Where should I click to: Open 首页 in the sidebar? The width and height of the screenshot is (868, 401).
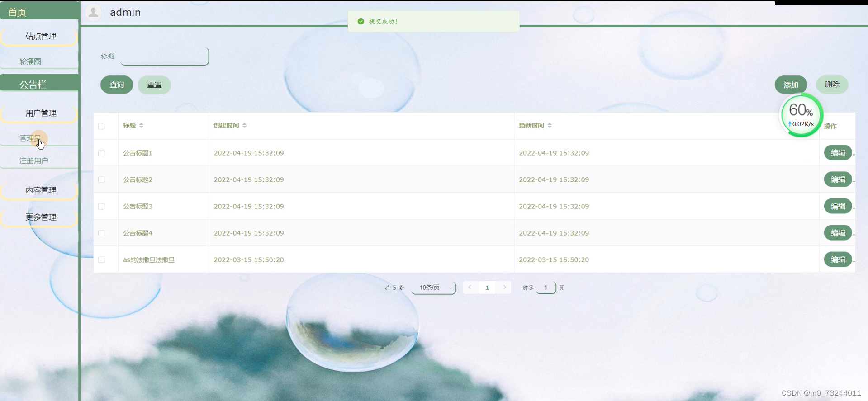[40, 12]
